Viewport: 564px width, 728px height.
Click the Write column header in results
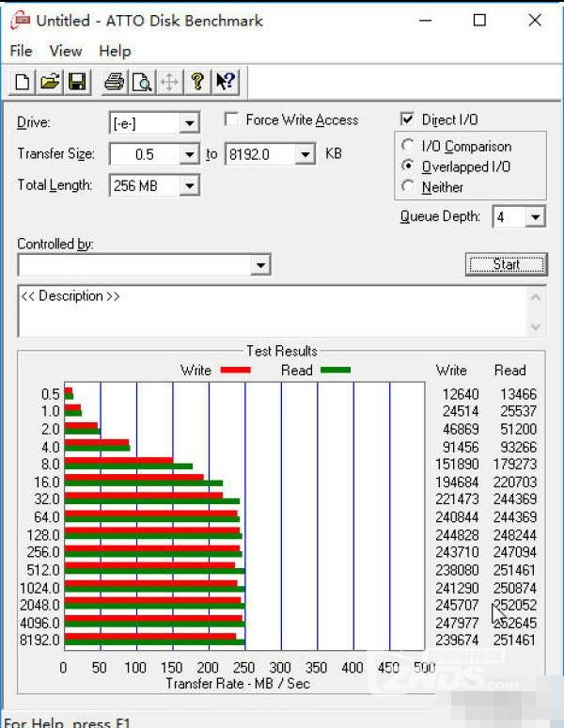(451, 370)
